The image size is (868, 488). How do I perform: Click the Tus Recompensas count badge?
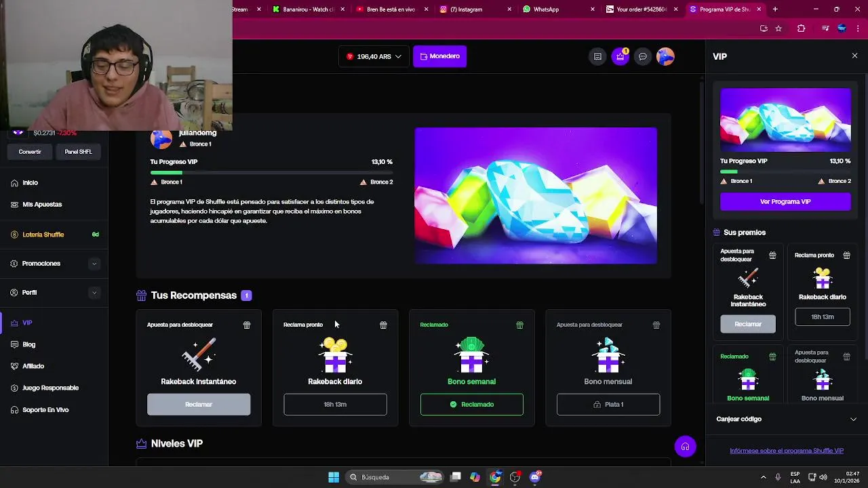247,296
